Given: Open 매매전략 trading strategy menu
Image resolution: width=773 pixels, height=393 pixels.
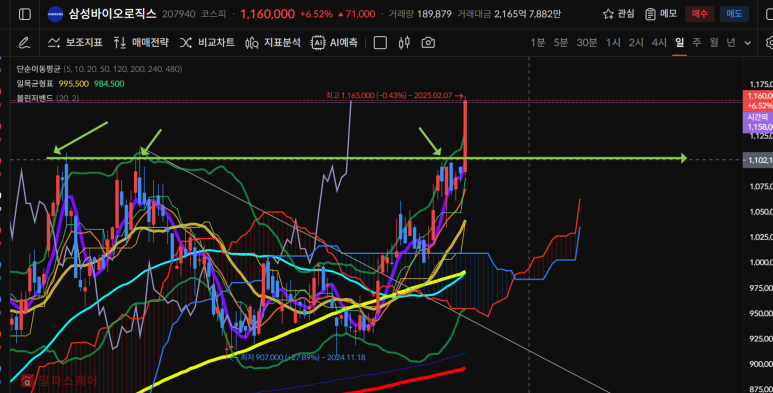Looking at the screenshot, I should tap(141, 43).
